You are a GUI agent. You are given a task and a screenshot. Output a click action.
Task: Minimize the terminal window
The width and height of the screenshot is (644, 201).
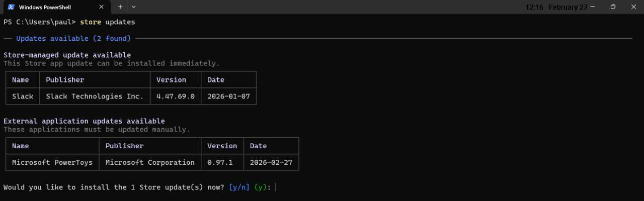point(592,7)
